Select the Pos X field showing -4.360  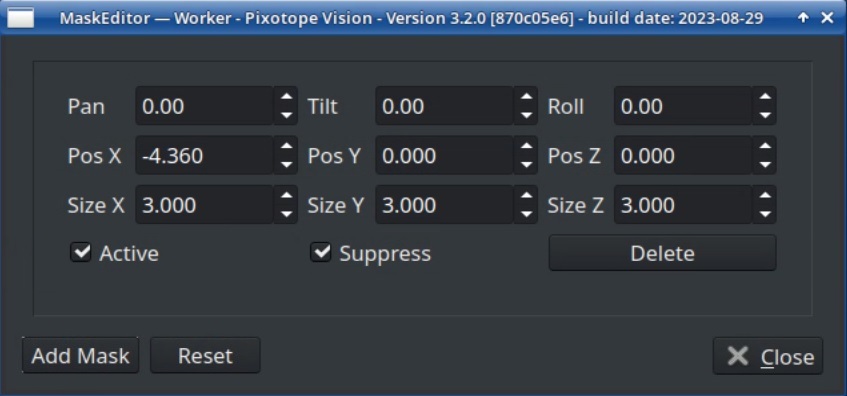coord(205,156)
